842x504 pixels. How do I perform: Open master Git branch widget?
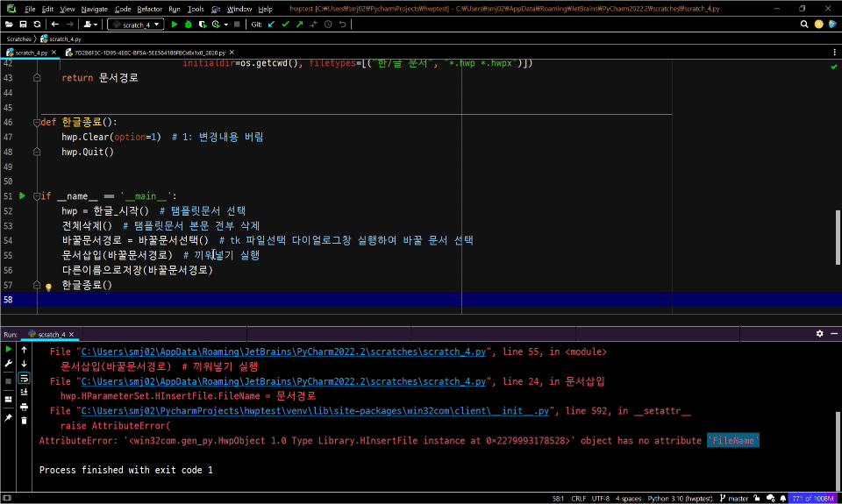pyautogui.click(x=734, y=498)
